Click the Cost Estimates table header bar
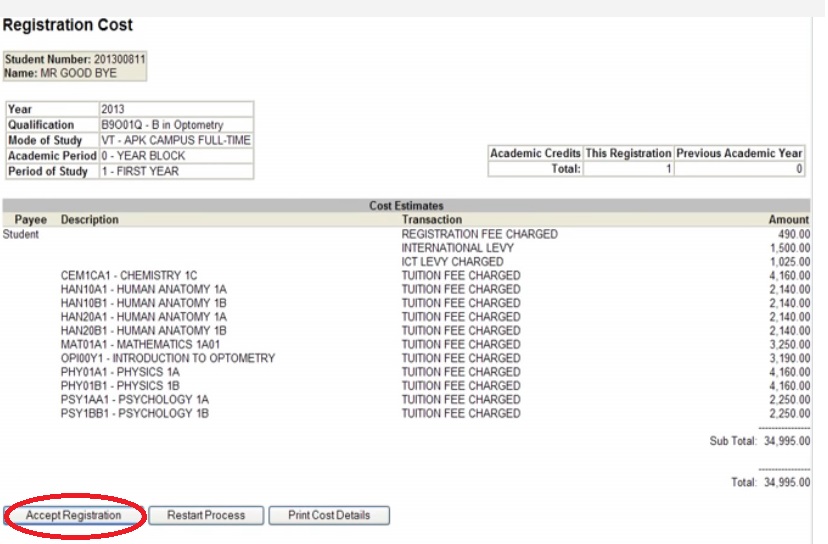Viewport: 828px width, 544px height. pos(406,205)
